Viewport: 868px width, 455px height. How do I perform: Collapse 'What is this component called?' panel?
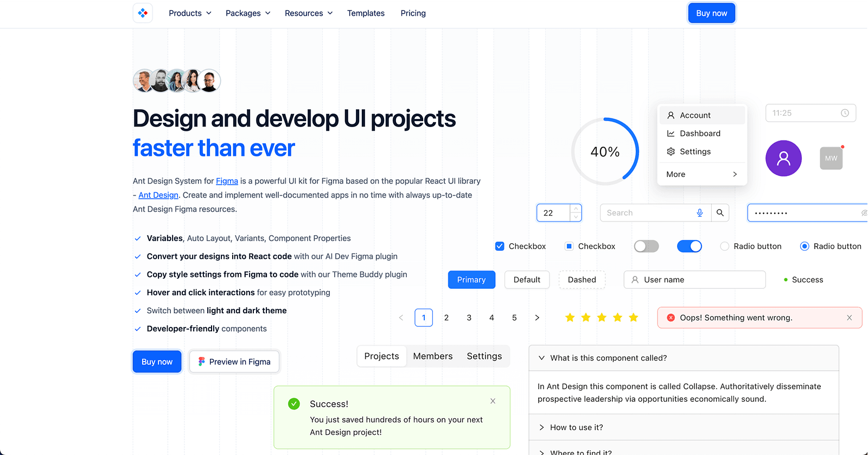(684, 358)
